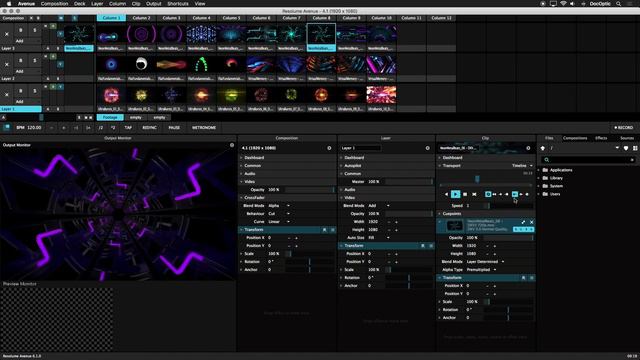Click BPM value 120.00 field

click(x=34, y=128)
